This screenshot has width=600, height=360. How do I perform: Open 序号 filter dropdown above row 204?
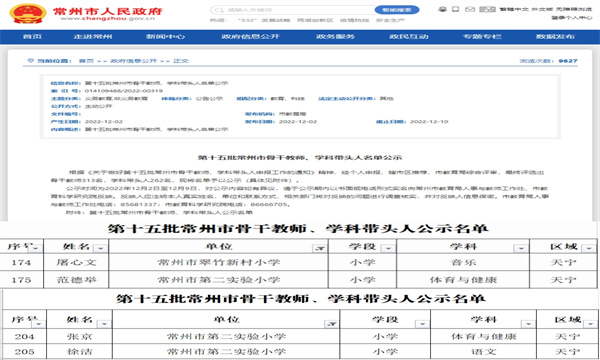pos(38,324)
